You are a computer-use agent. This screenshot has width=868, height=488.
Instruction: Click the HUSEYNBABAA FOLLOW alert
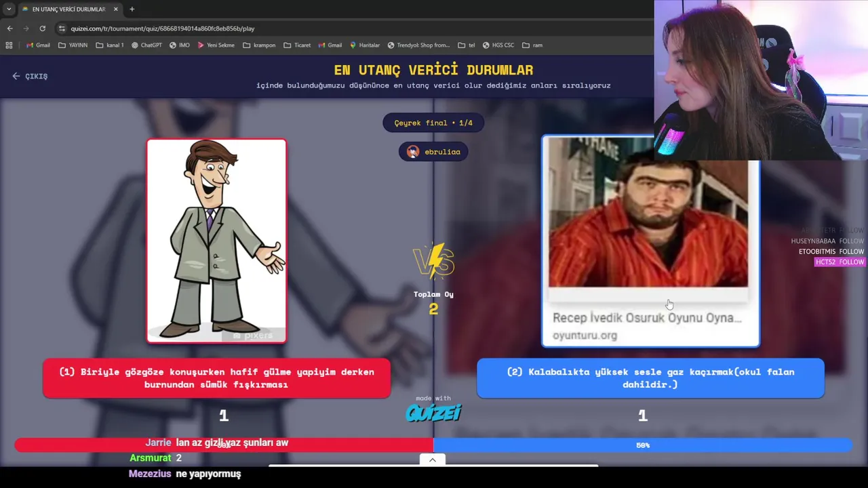tap(827, 241)
